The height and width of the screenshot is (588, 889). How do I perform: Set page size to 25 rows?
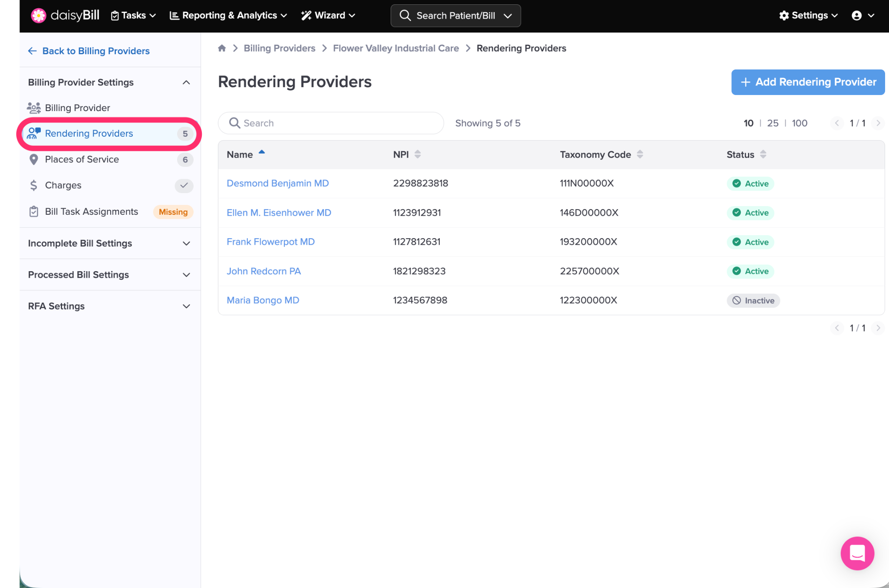pos(773,123)
